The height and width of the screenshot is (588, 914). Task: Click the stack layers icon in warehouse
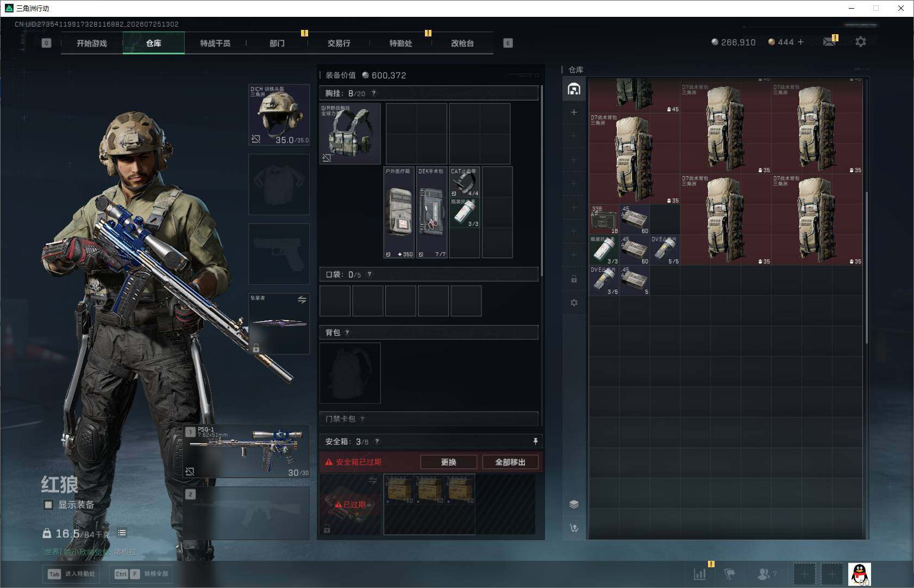[574, 504]
